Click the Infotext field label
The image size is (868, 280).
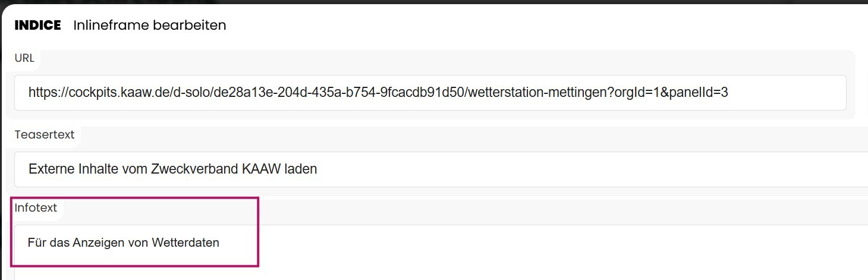[36, 208]
